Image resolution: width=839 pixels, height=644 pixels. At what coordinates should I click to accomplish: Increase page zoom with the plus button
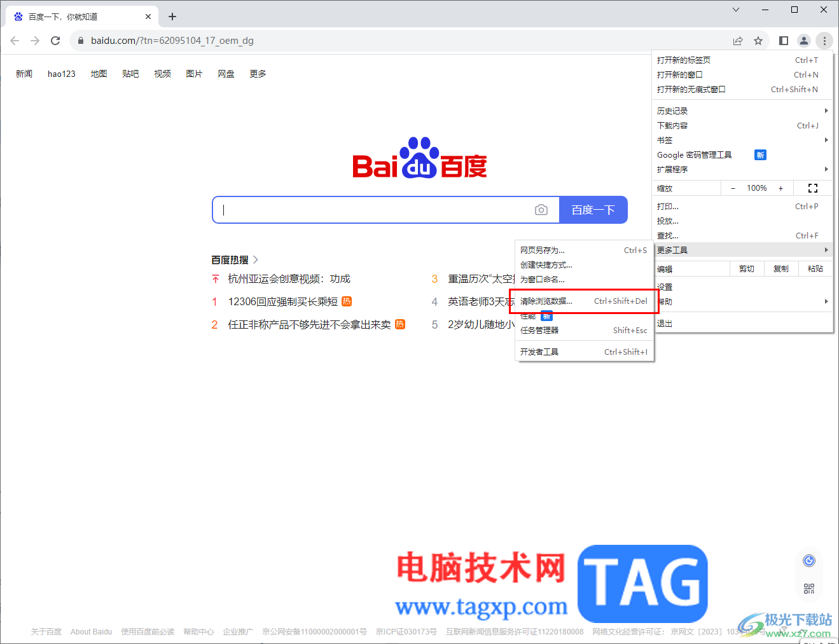click(x=781, y=188)
